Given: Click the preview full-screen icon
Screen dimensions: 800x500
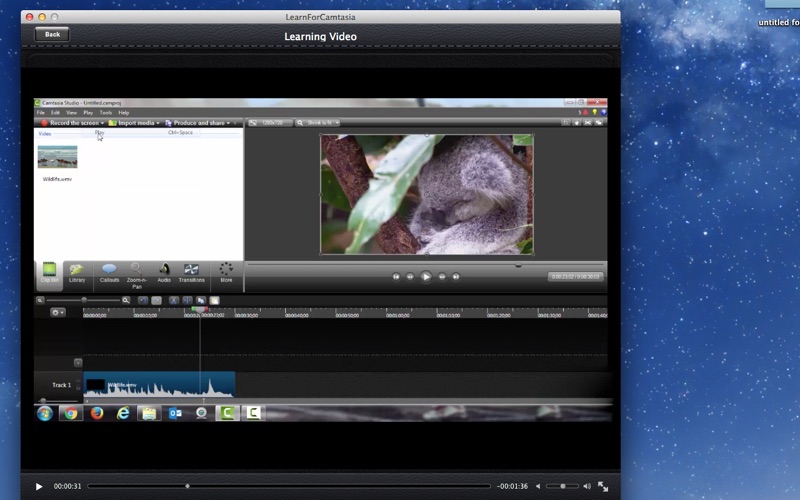Looking at the screenshot, I should pyautogui.click(x=588, y=123).
